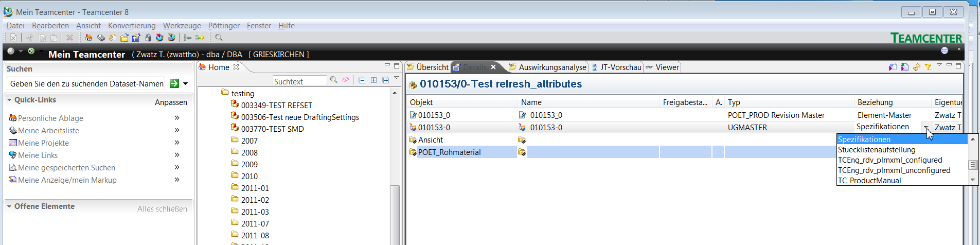Click the expand-all double box icon
The width and height of the screenshot is (980, 245).
pos(386,80)
